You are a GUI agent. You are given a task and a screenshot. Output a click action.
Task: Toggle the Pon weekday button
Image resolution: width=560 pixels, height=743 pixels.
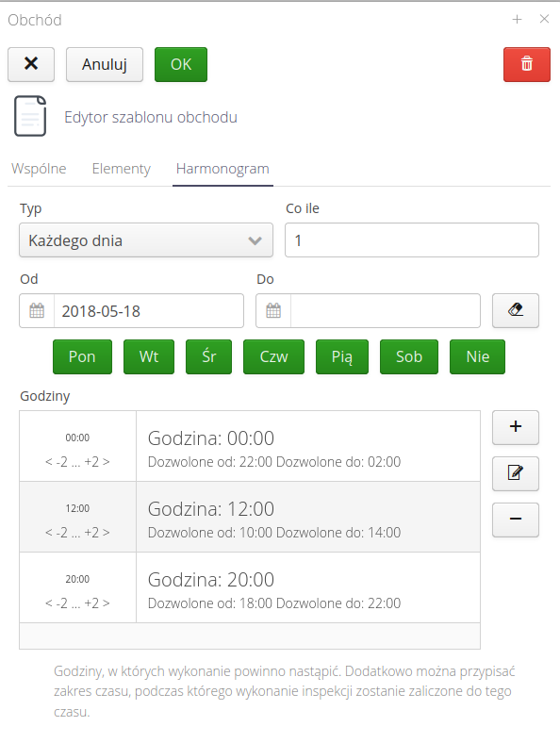tap(82, 356)
